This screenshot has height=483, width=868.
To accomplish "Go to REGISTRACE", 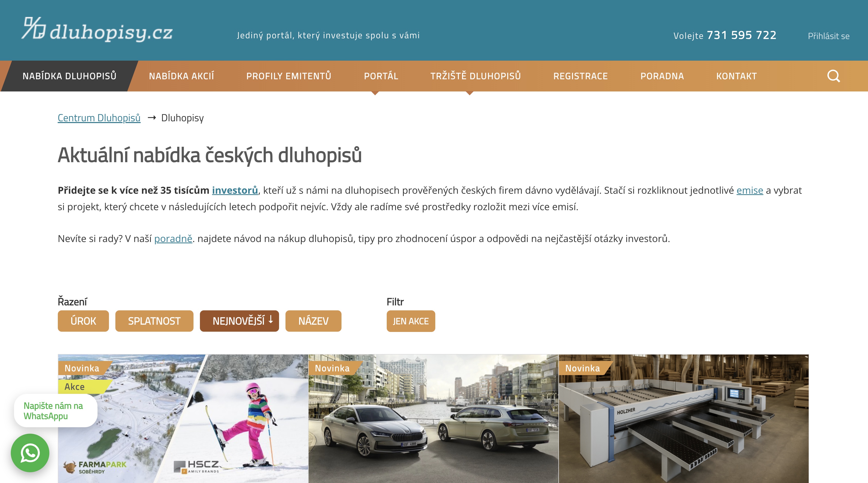I will pyautogui.click(x=580, y=76).
